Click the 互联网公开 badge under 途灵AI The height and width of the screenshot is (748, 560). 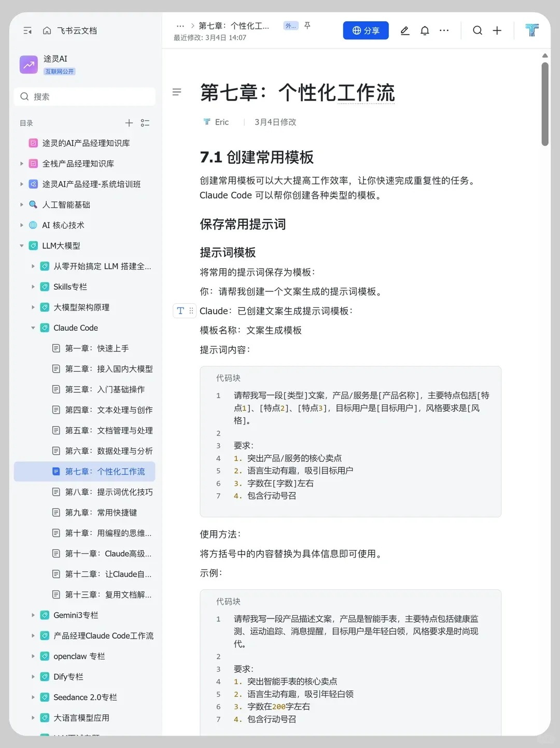pos(60,72)
